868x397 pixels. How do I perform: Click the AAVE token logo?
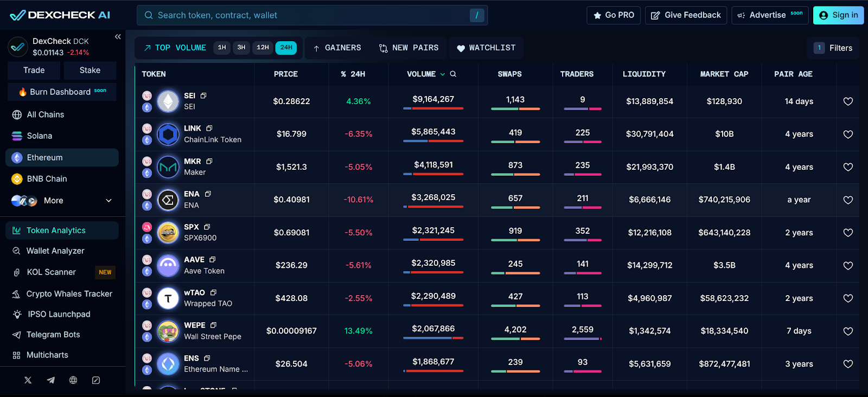(168, 266)
